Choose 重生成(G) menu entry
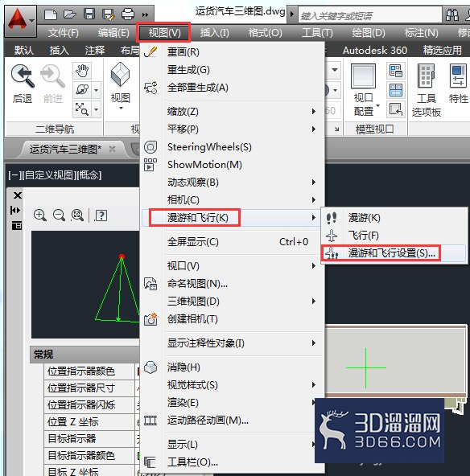This screenshot has height=476, width=470. [232, 70]
